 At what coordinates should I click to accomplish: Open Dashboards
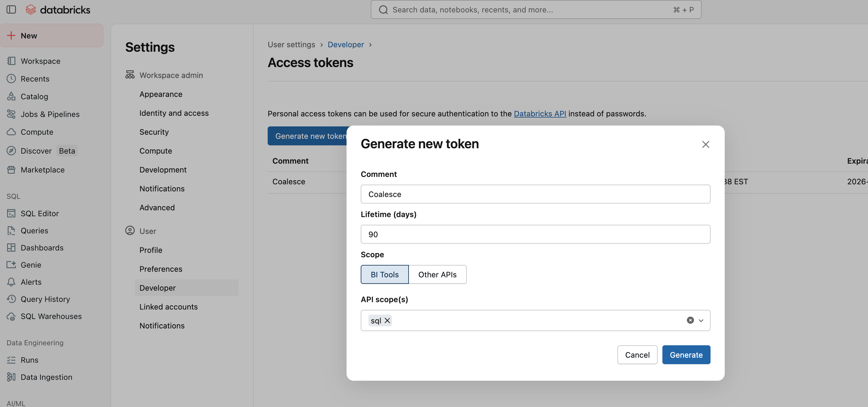[42, 248]
